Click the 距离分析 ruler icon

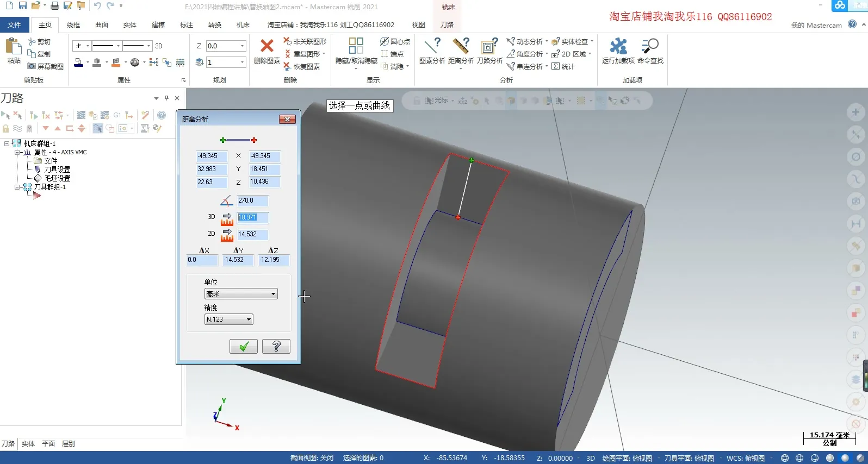coord(461,47)
